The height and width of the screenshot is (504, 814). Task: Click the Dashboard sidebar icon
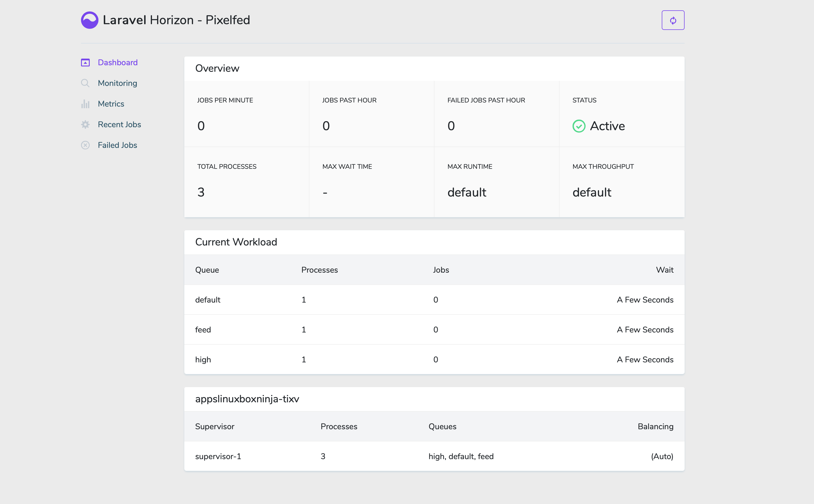click(x=85, y=63)
